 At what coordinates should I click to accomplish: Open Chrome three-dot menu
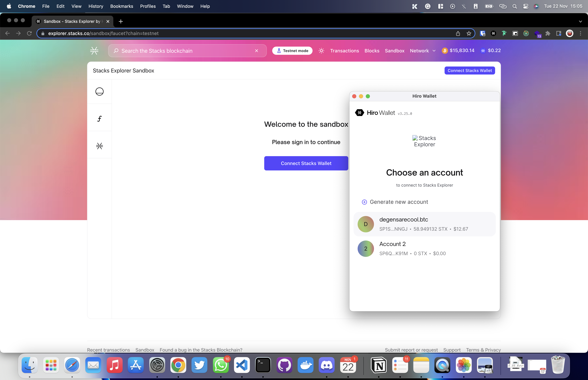[581, 33]
